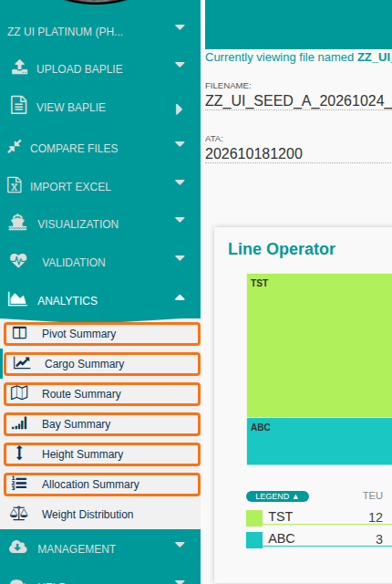The height and width of the screenshot is (584, 392).
Task: Click the COMPARE FILES menu label
Action: coord(74,149)
